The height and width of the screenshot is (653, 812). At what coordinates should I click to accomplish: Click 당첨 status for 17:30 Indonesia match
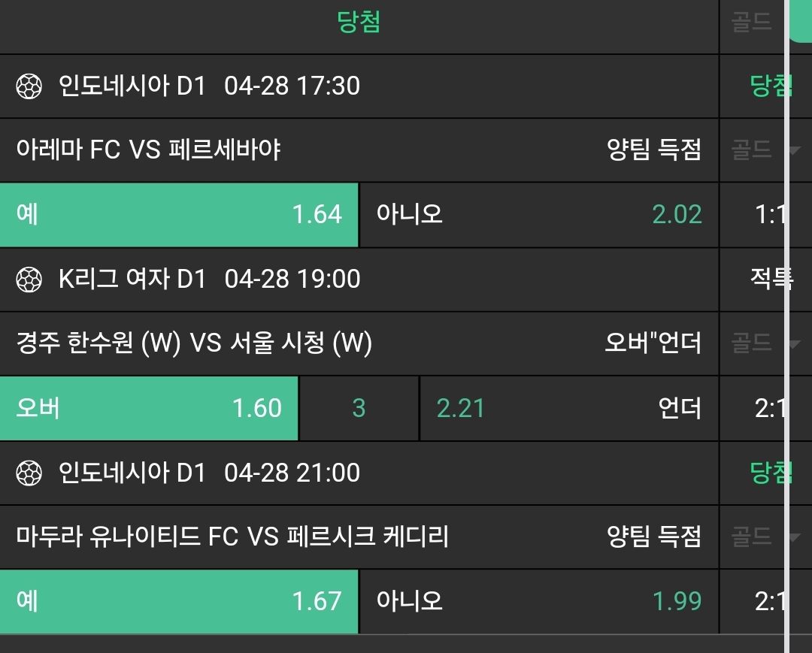(x=770, y=86)
